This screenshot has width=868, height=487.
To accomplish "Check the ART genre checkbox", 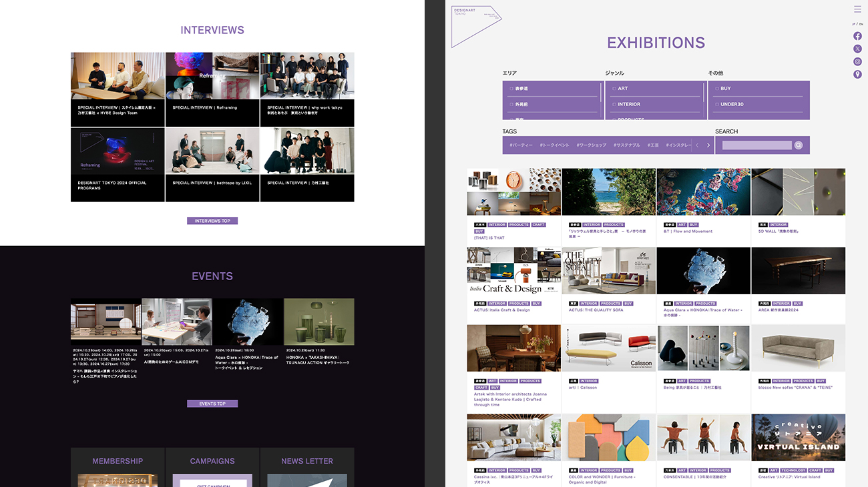I will pyautogui.click(x=614, y=89).
